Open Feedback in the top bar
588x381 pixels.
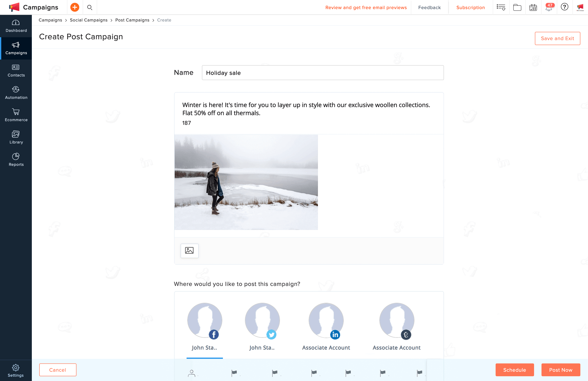(x=429, y=7)
